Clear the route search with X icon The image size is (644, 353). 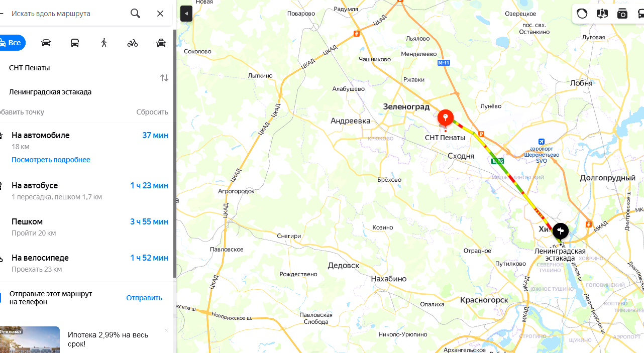[x=160, y=14]
